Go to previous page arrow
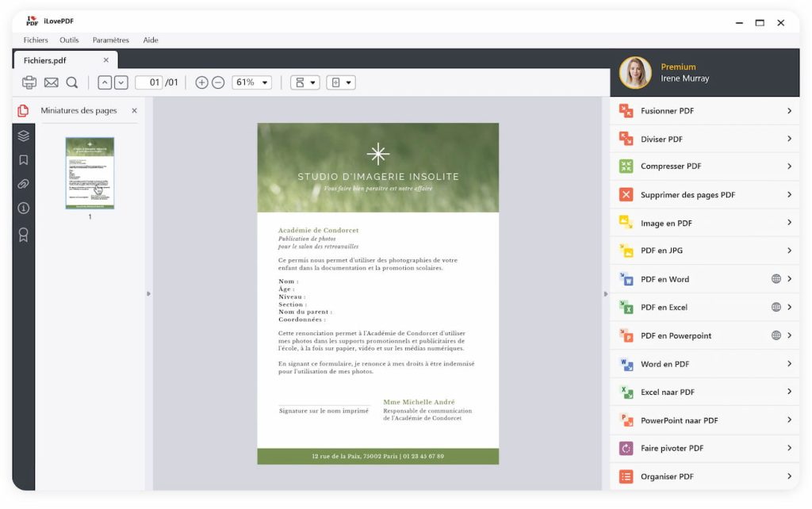812x509 pixels. click(105, 82)
